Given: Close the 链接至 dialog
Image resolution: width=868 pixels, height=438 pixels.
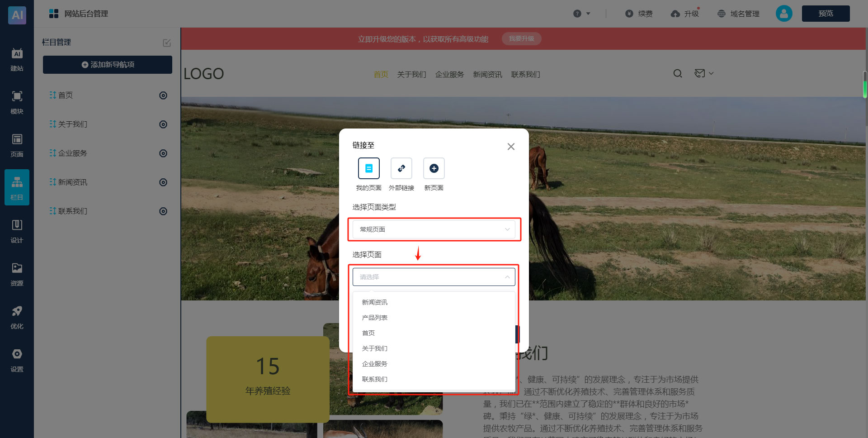Looking at the screenshot, I should (511, 147).
